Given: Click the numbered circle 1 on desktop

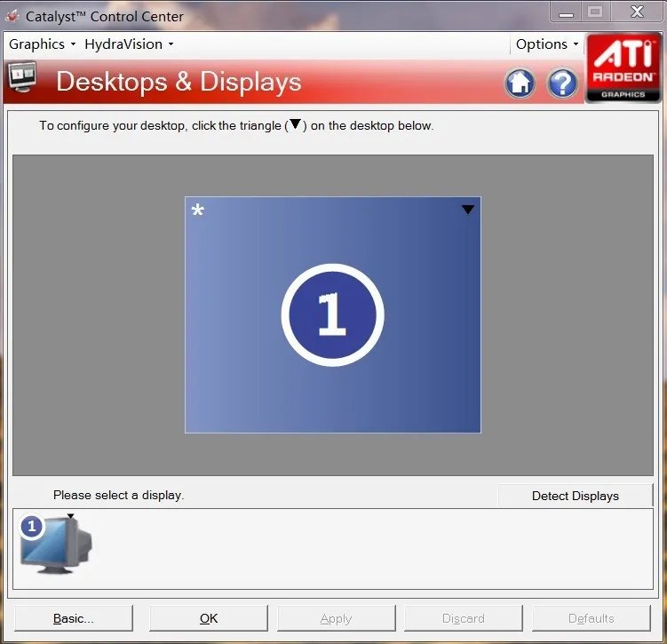Looking at the screenshot, I should pos(333,314).
